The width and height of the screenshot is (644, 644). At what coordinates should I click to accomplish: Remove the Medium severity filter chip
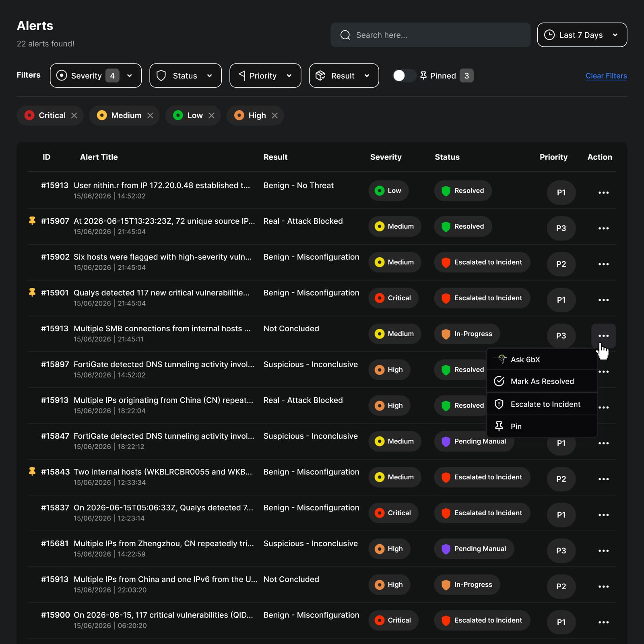point(150,116)
